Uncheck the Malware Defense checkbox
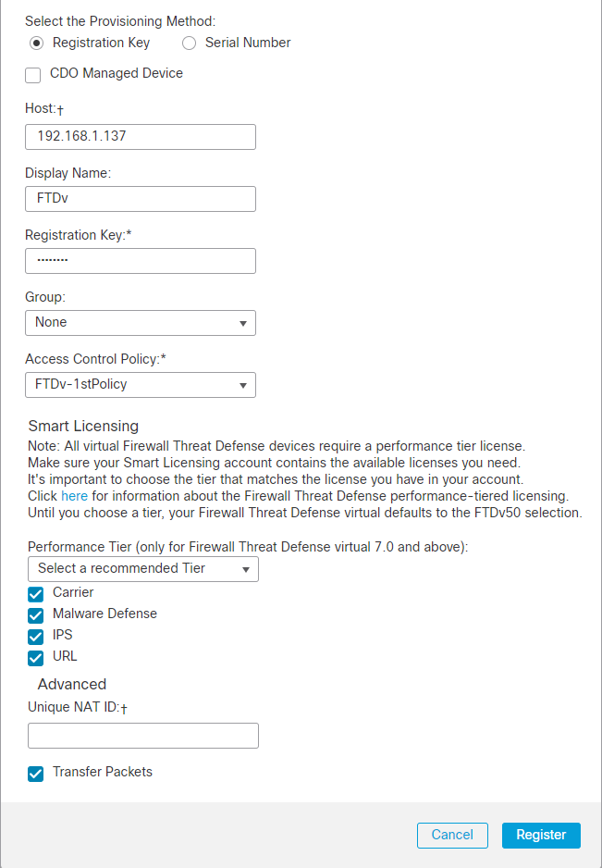This screenshot has width=602, height=868. pyautogui.click(x=36, y=615)
